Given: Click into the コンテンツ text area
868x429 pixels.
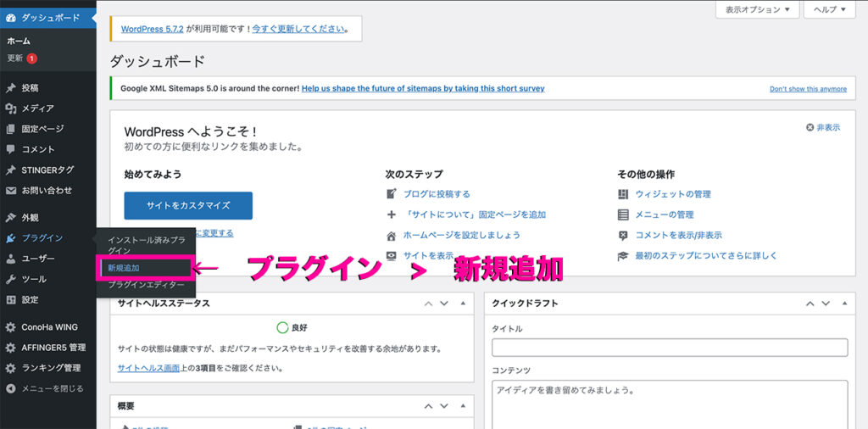Looking at the screenshot, I should (670, 404).
